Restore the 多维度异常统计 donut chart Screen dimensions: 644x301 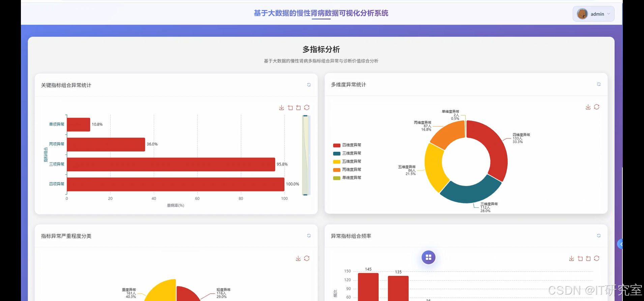click(597, 107)
